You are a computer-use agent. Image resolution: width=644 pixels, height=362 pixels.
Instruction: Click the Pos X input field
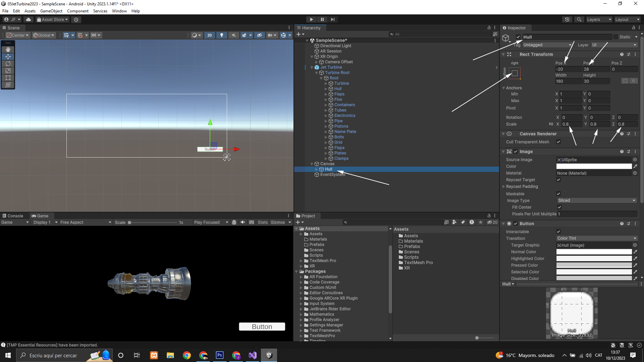click(568, 69)
